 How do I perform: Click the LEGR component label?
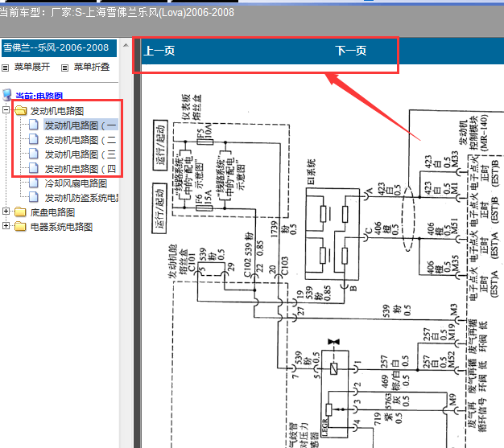325,427
